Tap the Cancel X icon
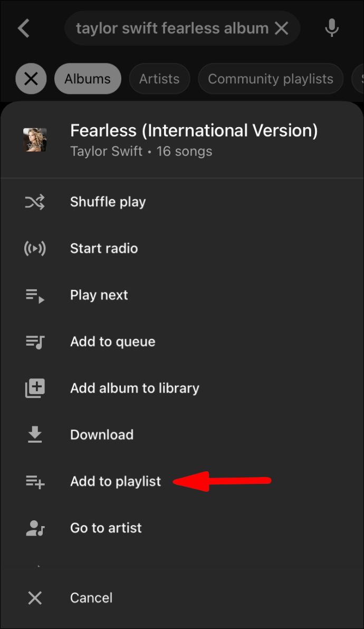 click(35, 598)
